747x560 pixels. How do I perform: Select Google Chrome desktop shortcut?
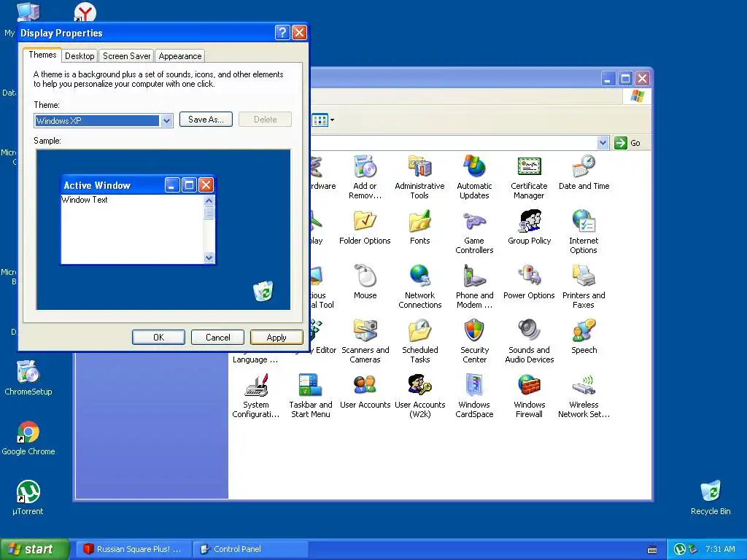click(x=28, y=432)
